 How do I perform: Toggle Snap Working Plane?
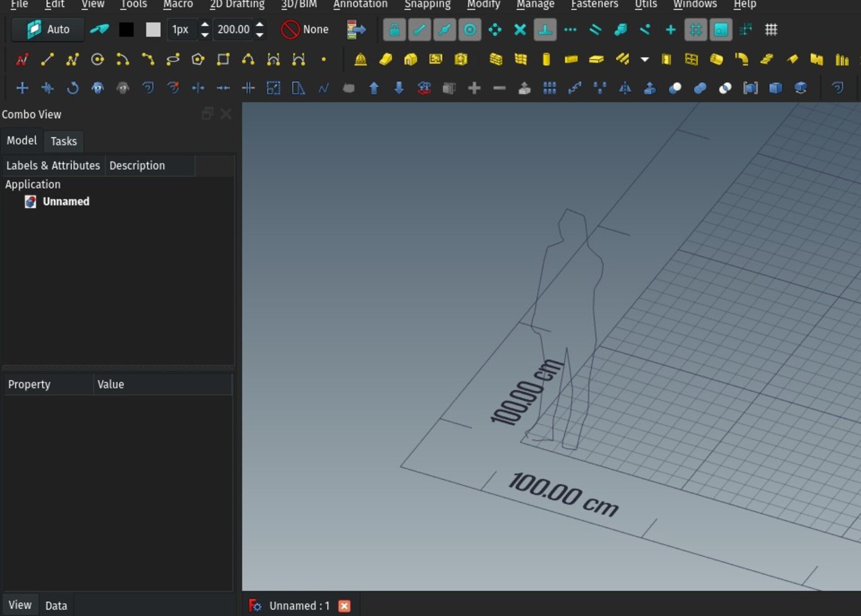(721, 30)
